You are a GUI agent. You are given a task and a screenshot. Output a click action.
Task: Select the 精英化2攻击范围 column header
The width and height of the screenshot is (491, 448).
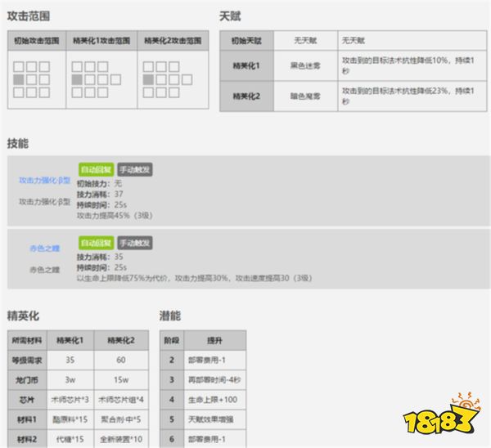pyautogui.click(x=171, y=40)
